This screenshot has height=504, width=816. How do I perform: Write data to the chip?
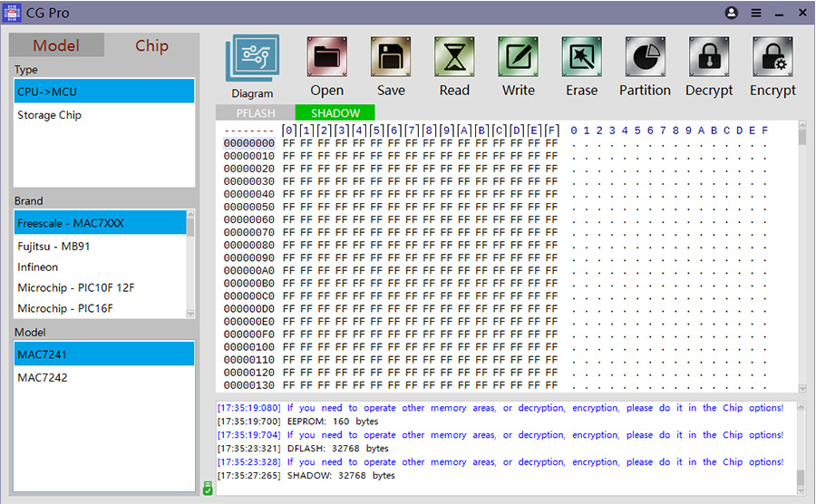point(518,60)
